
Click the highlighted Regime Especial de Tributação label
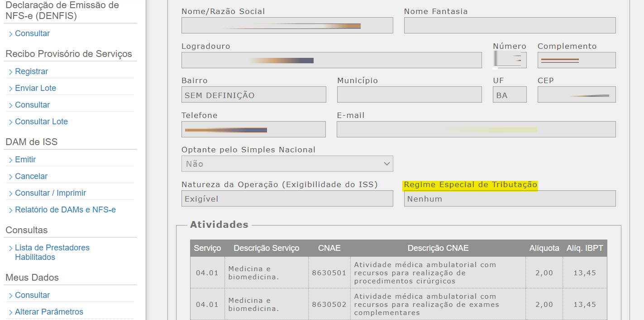coord(471,185)
